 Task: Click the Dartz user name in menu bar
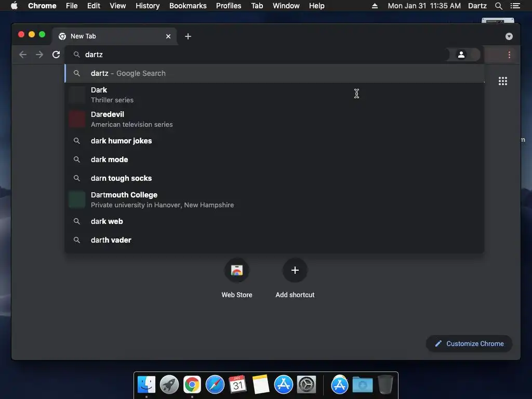pyautogui.click(x=477, y=6)
